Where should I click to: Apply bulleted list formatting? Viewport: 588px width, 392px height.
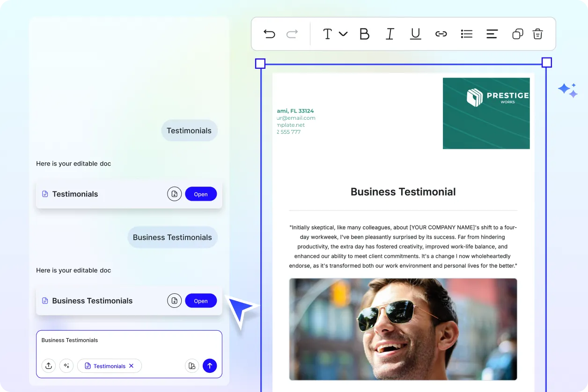[466, 34]
